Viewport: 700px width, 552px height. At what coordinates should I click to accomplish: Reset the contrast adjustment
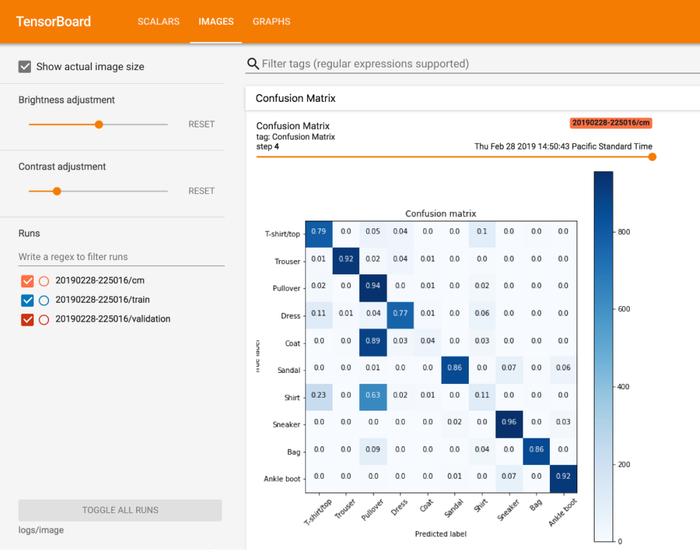click(201, 191)
